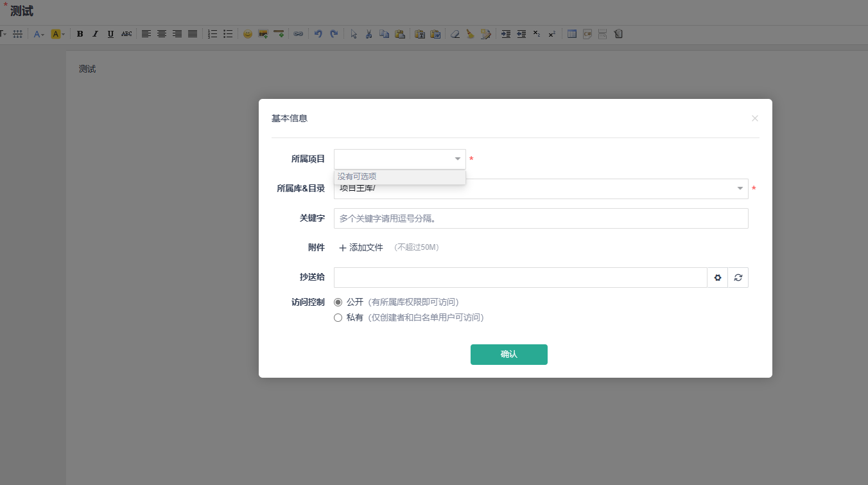868x485 pixels.
Task: Open the 所属项目 dropdown
Action: tap(399, 159)
